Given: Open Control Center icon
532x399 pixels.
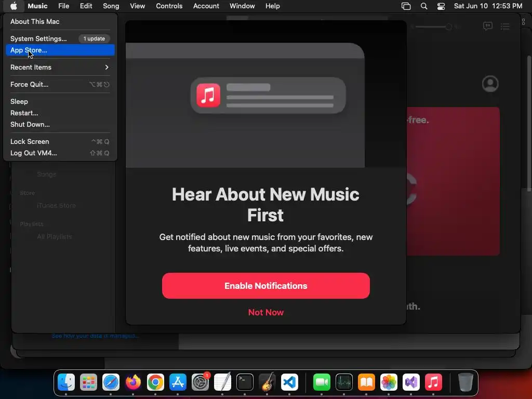Looking at the screenshot, I should [x=441, y=6].
